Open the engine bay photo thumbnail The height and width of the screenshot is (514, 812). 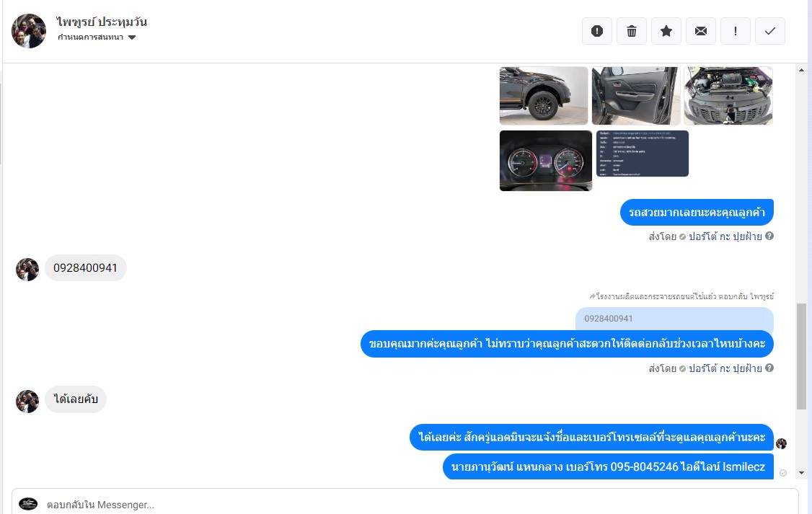click(728, 96)
